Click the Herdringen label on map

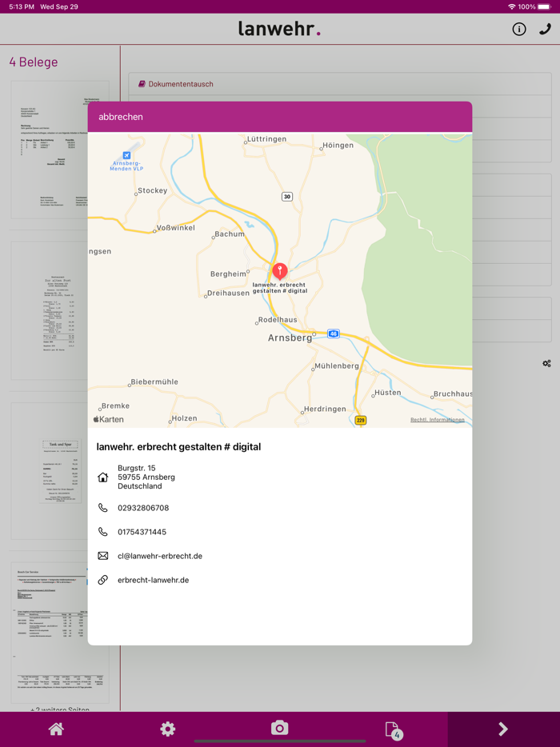click(x=325, y=409)
